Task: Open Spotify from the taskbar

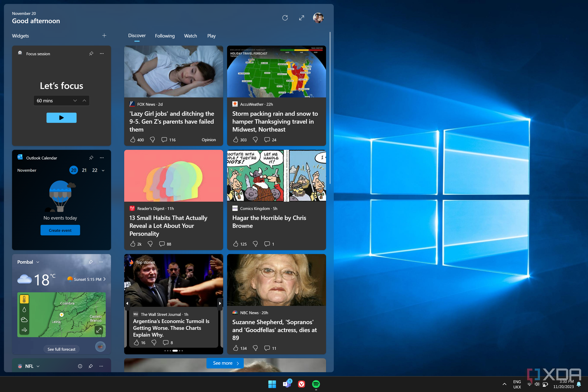Action: pos(316,384)
